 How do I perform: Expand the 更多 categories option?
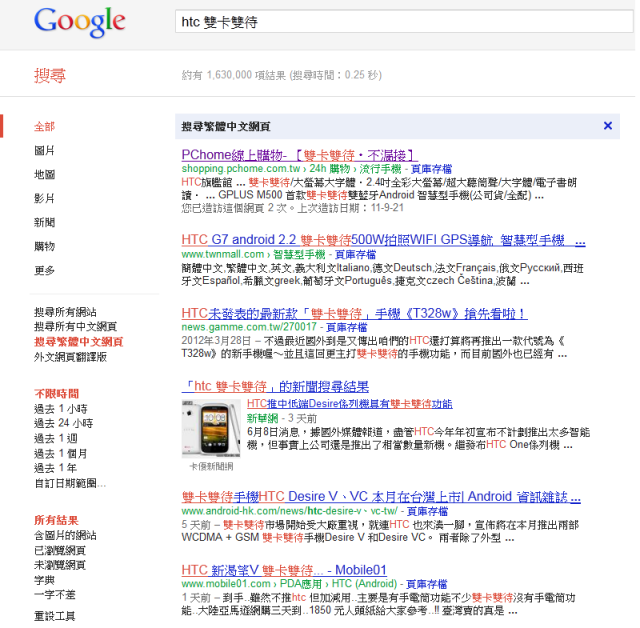point(44,271)
